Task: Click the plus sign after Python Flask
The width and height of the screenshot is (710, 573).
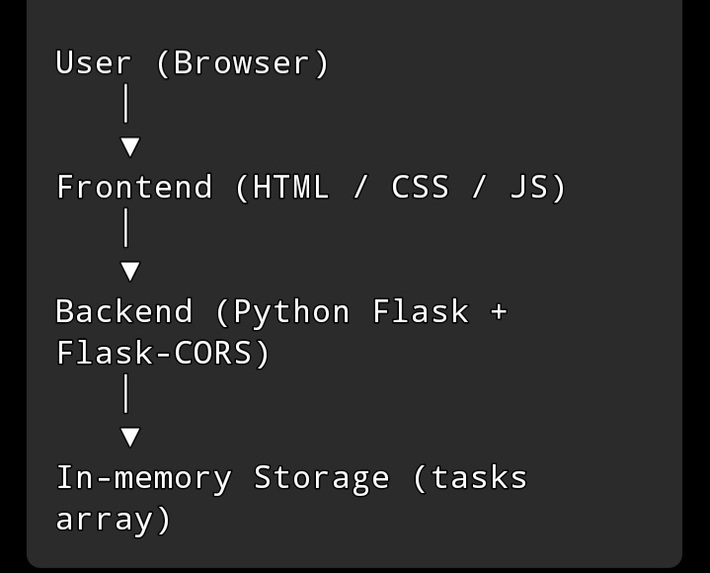Action: (x=499, y=312)
